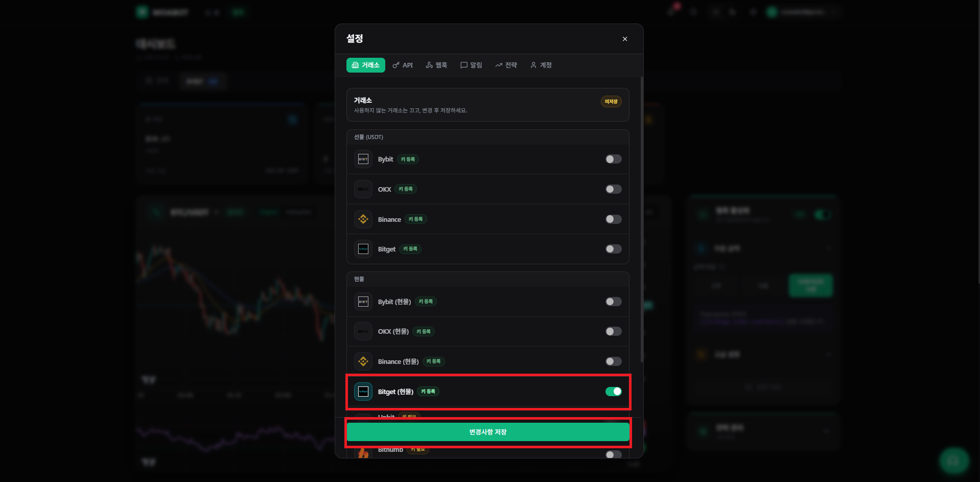980x482 pixels.
Task: Click the 변경사항 저장 button
Action: 488,432
